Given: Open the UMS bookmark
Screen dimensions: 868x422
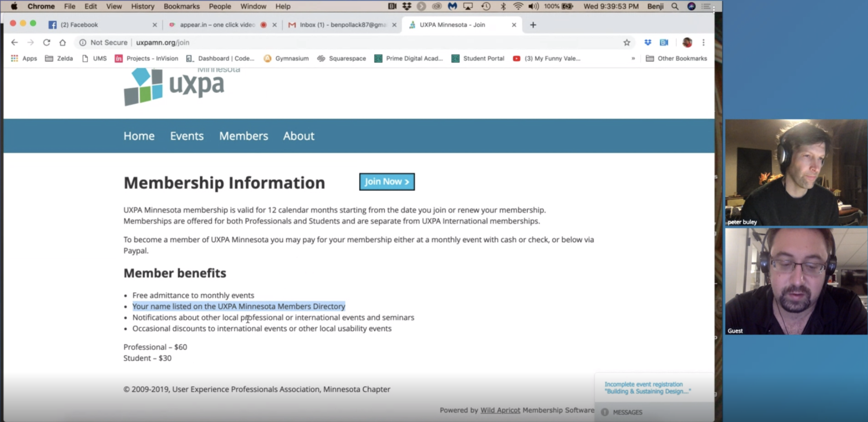Looking at the screenshot, I should 94,58.
